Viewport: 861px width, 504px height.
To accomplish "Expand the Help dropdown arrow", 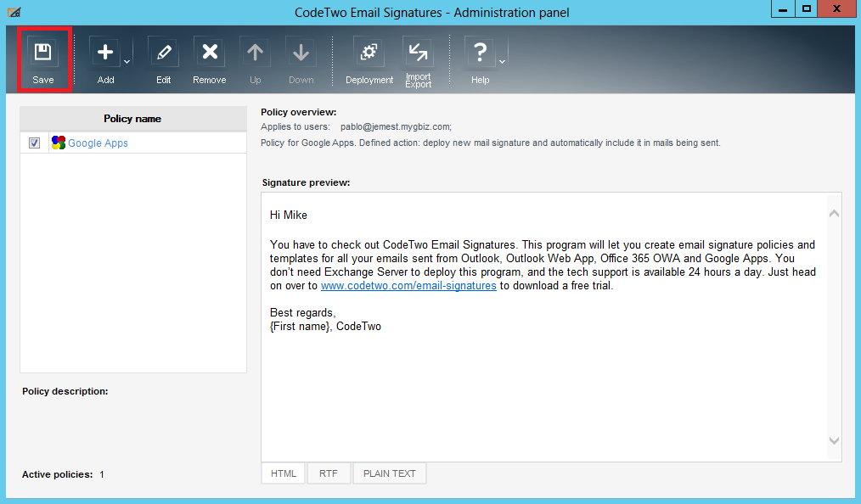I will (x=502, y=61).
